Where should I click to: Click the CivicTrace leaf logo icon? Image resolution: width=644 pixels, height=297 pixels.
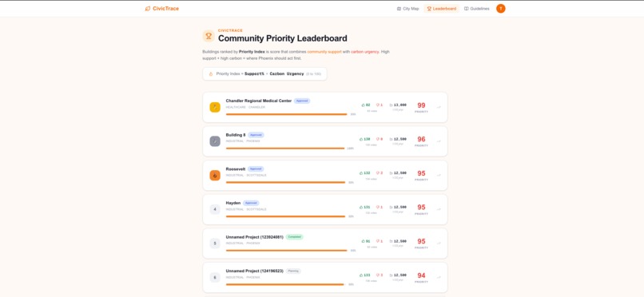[148, 9]
